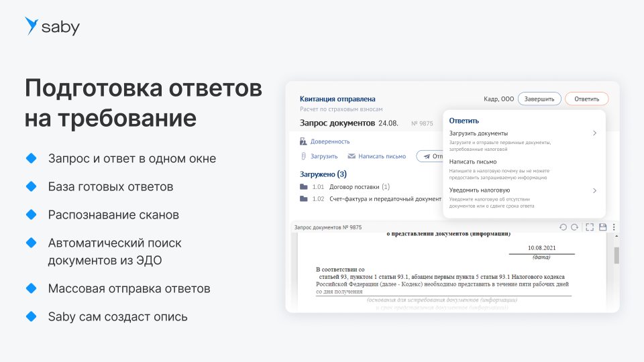
Task: Click the Запрос документов title
Action: click(x=337, y=123)
